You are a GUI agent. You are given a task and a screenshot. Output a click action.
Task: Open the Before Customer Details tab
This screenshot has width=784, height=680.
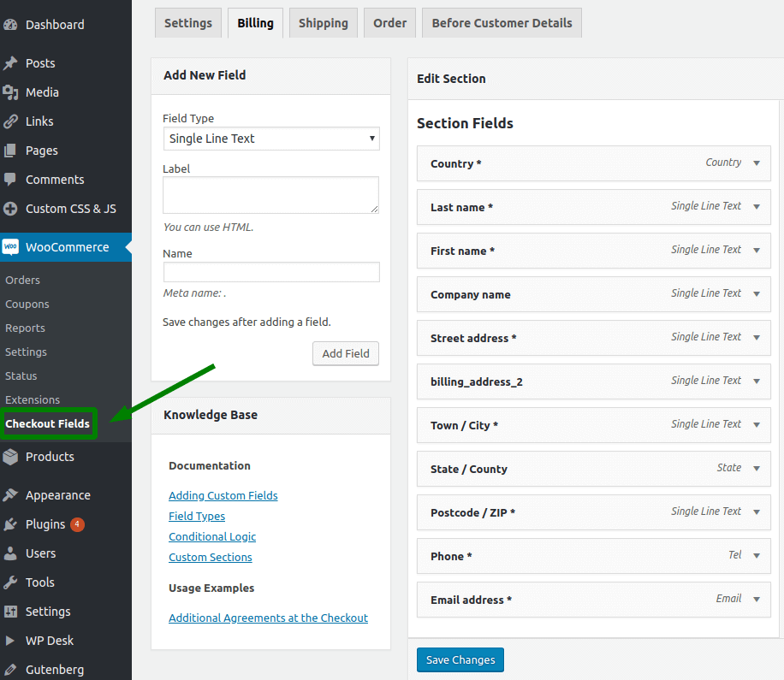coord(502,23)
